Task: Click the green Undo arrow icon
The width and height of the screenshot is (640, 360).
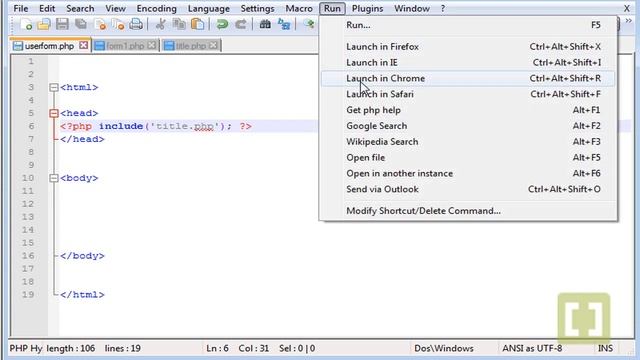Action: [x=222, y=24]
